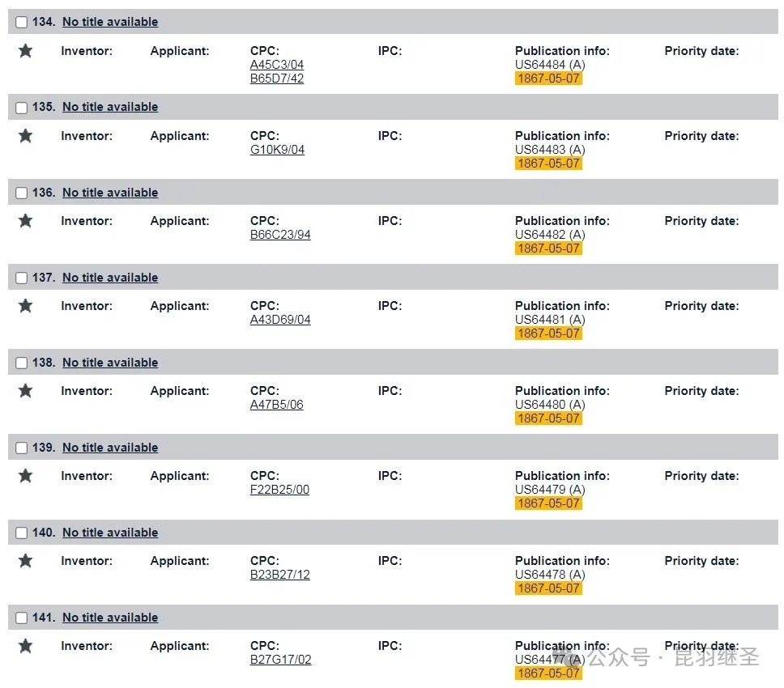Open CPC classification A45C3/04

[277, 65]
